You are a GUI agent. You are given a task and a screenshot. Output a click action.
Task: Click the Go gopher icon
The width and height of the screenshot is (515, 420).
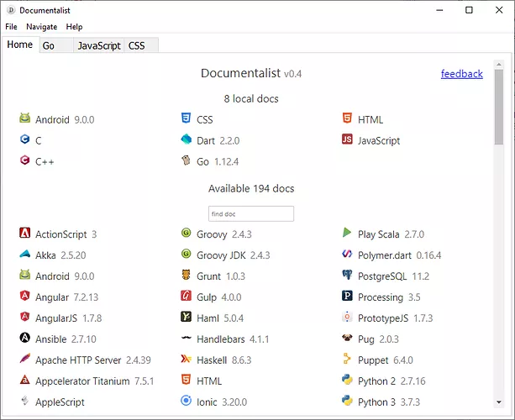click(186, 161)
